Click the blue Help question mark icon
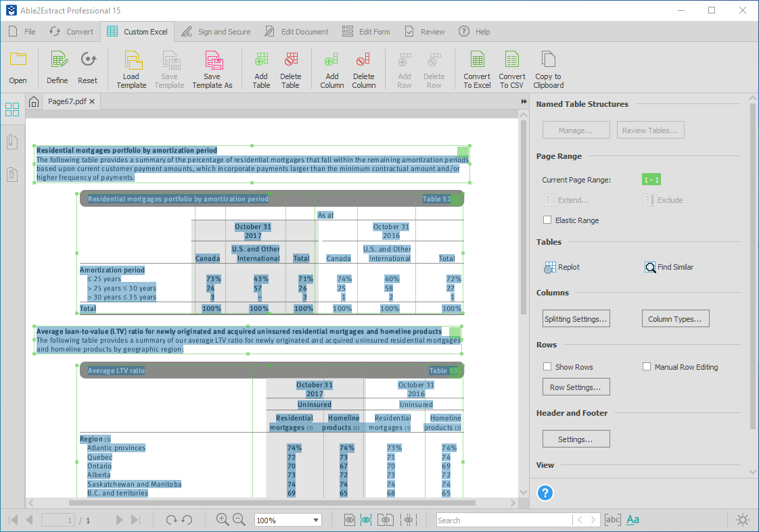This screenshot has width=759, height=532. click(x=545, y=493)
